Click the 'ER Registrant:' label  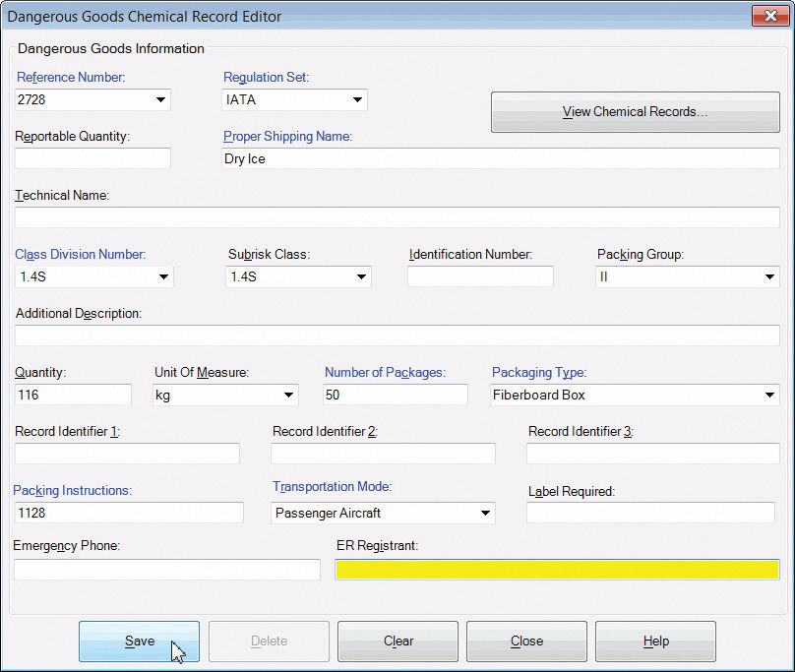[x=377, y=546]
